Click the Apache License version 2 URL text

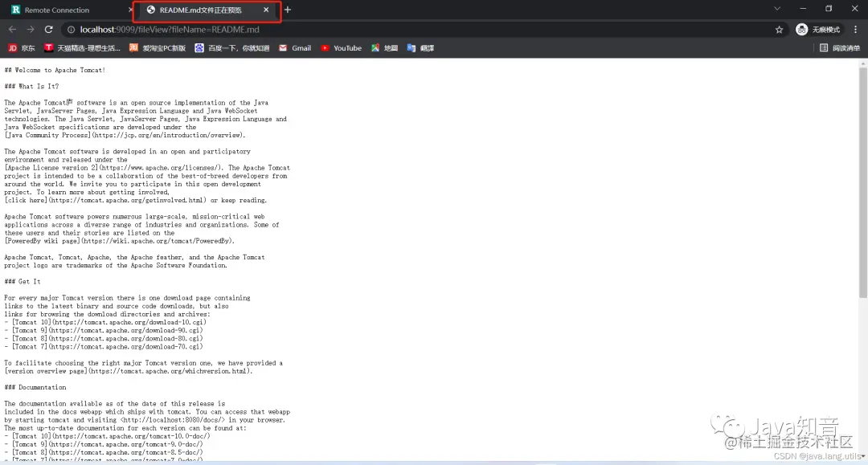[x=115, y=168]
